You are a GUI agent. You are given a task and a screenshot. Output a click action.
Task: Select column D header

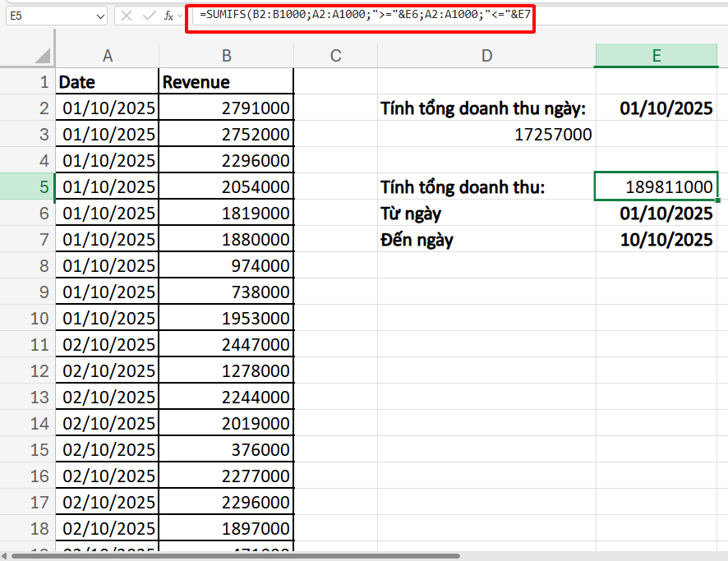(486, 55)
